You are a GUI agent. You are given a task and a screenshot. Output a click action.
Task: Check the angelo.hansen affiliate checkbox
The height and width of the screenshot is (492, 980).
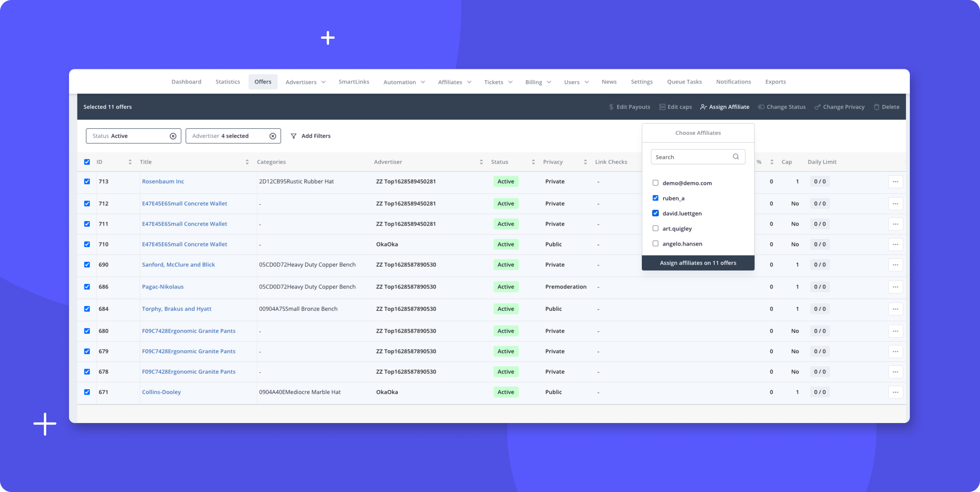[x=655, y=244]
